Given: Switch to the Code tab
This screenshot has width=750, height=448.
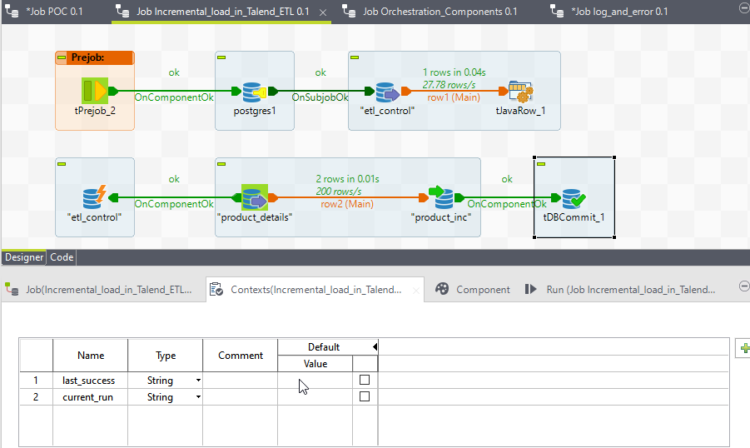Looking at the screenshot, I should click(x=62, y=258).
